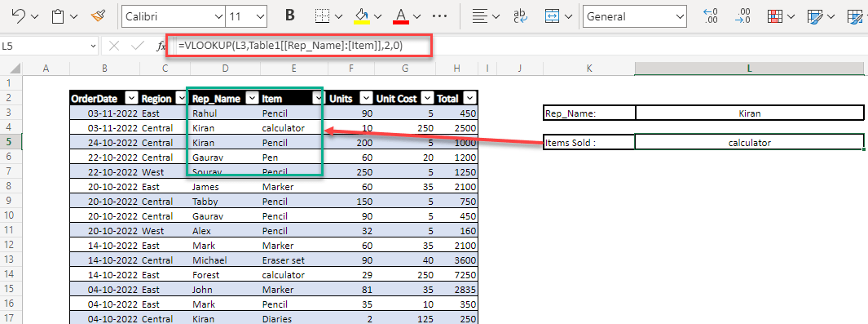868x324 pixels.
Task: Select column K header
Action: click(589, 68)
